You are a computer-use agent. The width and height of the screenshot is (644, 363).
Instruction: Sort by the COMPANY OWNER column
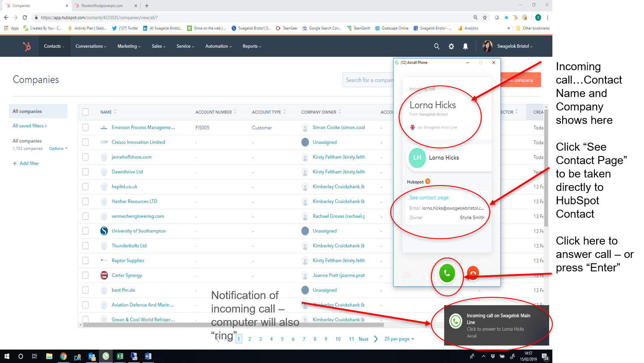[x=321, y=112]
